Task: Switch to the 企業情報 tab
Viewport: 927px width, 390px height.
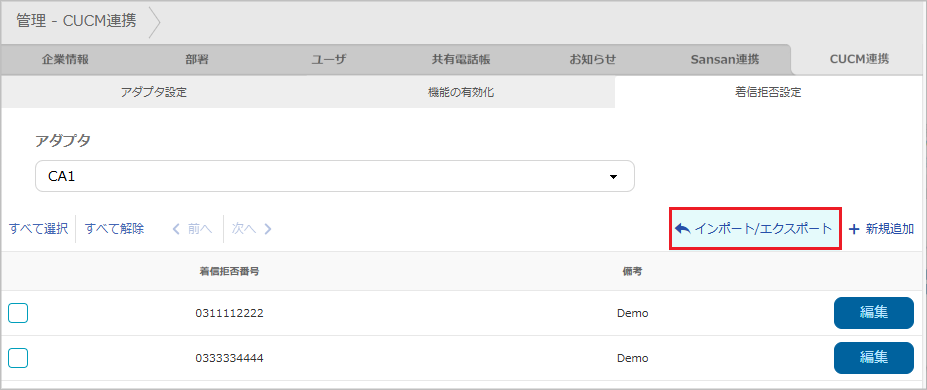Action: click(65, 59)
